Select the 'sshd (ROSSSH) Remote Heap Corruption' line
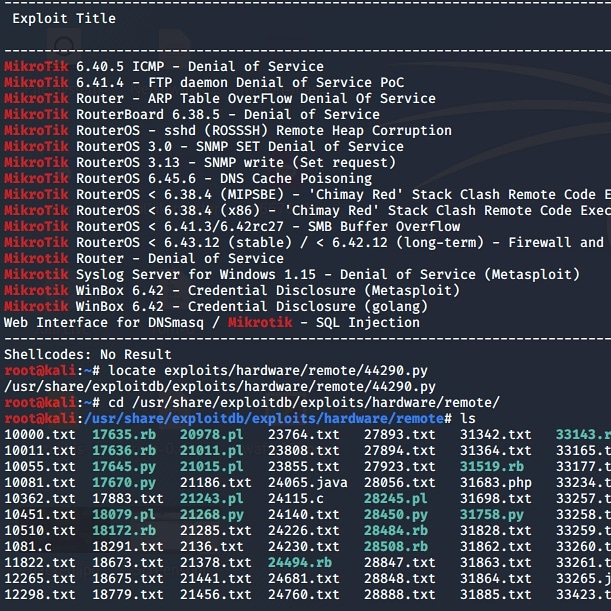 pyautogui.click(x=228, y=130)
